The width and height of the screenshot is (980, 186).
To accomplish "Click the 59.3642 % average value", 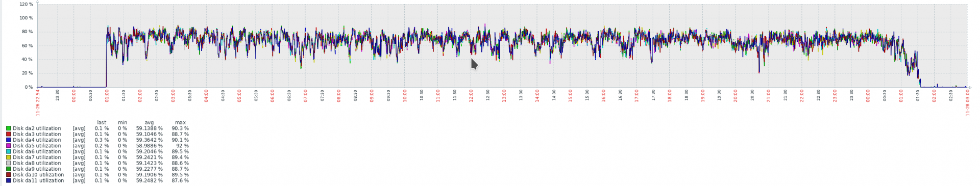I will [150, 140].
